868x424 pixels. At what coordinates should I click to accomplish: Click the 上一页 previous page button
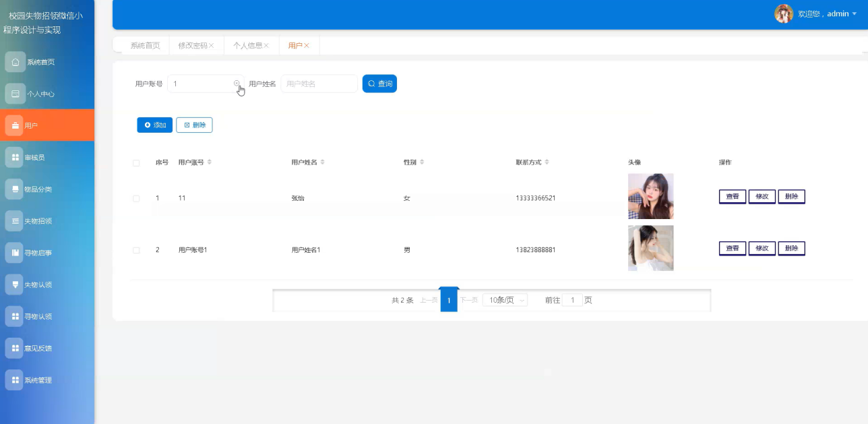point(429,301)
